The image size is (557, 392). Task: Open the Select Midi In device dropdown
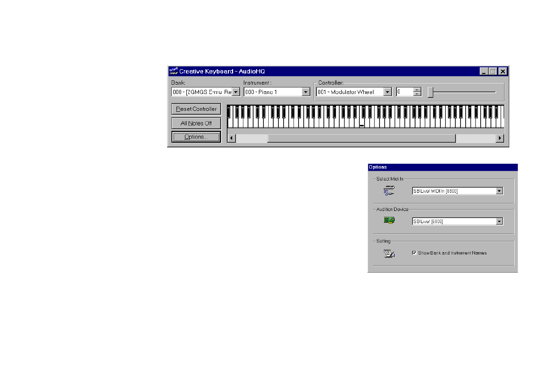(x=499, y=191)
